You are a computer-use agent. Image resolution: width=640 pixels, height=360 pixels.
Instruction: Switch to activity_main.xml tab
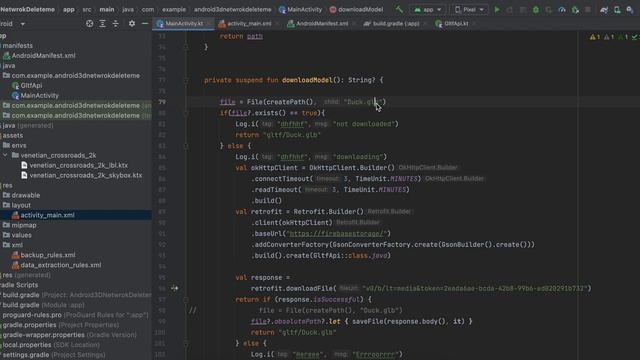[249, 24]
